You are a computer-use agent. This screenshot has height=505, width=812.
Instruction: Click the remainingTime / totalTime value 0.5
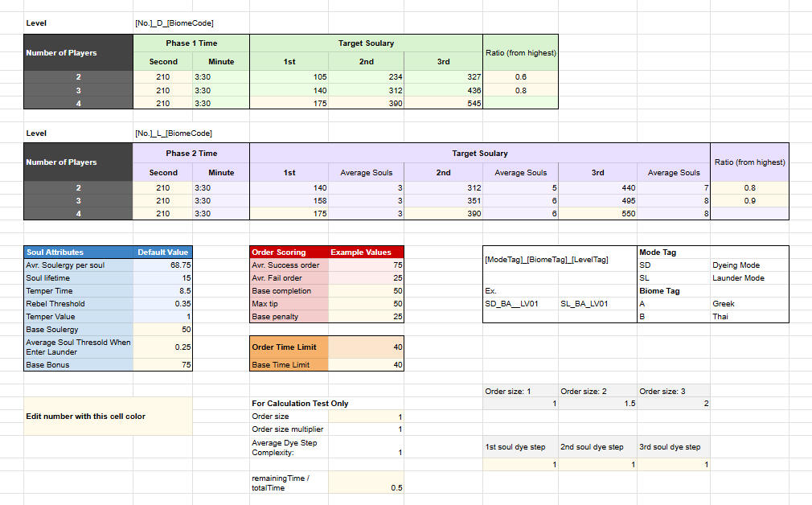366,487
